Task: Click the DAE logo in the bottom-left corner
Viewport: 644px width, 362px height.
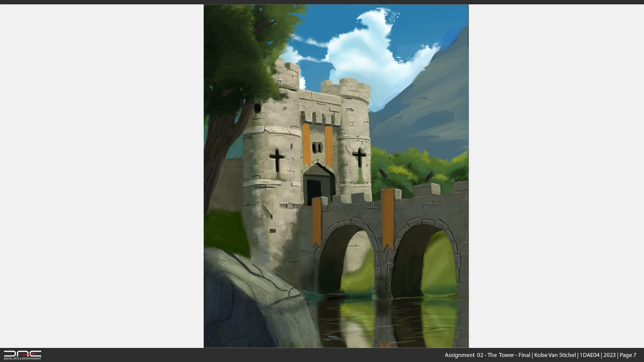Action: point(23,354)
